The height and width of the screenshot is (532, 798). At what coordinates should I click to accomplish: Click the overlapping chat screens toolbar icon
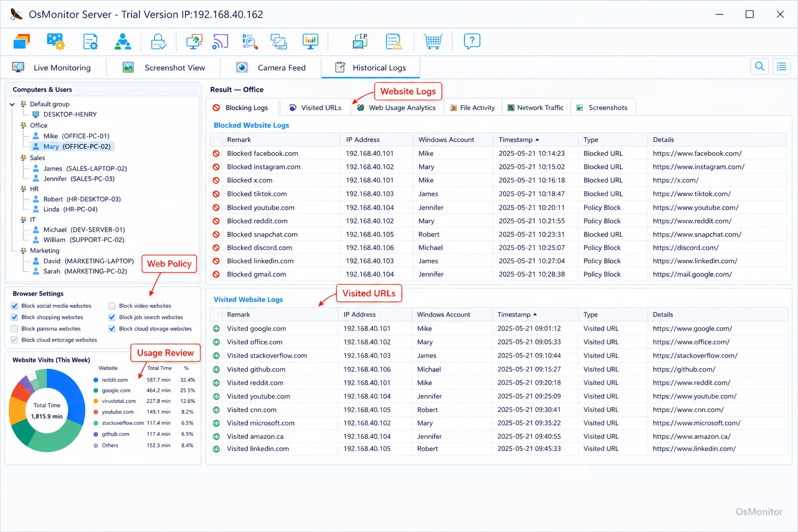279,42
